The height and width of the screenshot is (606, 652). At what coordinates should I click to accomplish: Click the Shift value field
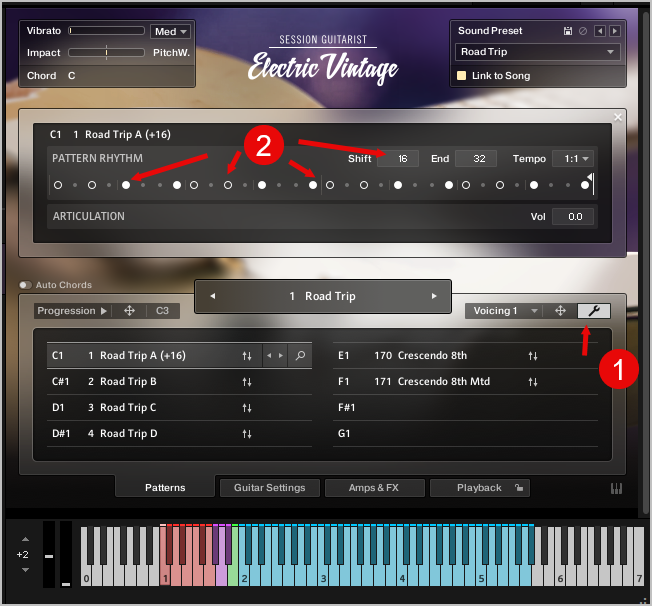point(398,158)
